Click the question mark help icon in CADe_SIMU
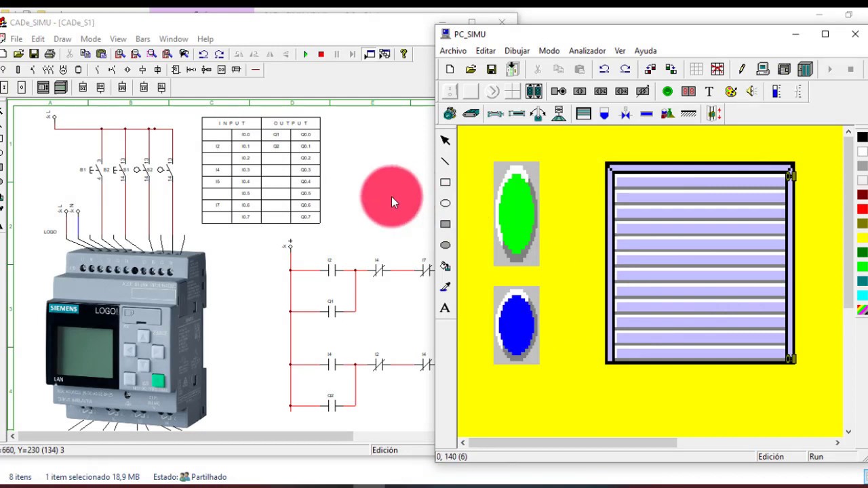The width and height of the screenshot is (868, 488). pos(403,54)
